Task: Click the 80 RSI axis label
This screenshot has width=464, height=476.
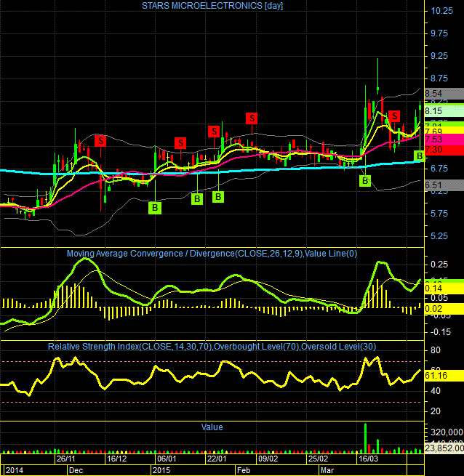Action: click(x=436, y=350)
